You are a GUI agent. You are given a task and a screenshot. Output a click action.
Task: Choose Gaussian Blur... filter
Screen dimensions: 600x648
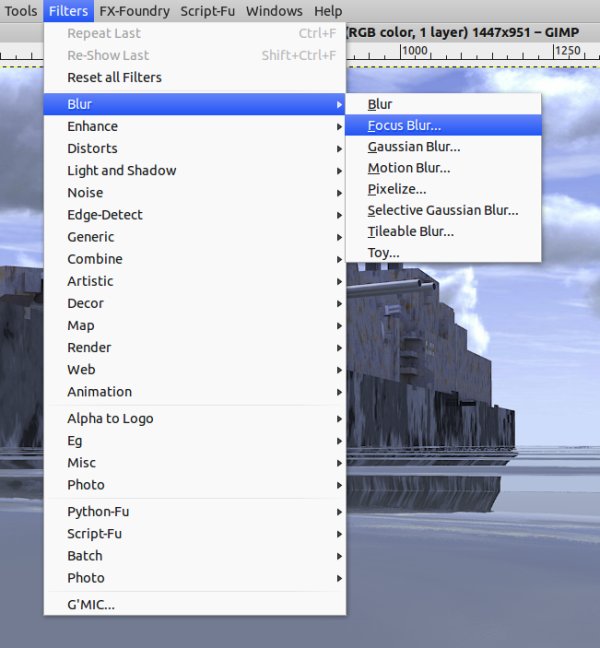point(443,147)
